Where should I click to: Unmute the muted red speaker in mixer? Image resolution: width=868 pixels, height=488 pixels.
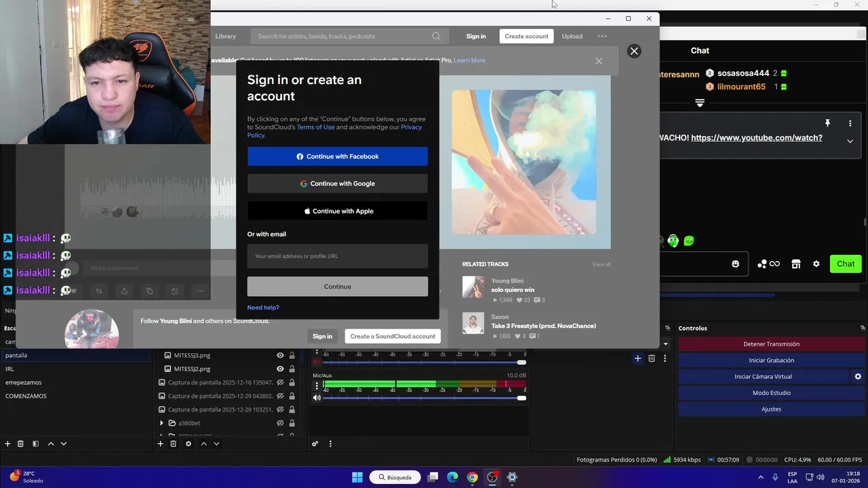316,363
